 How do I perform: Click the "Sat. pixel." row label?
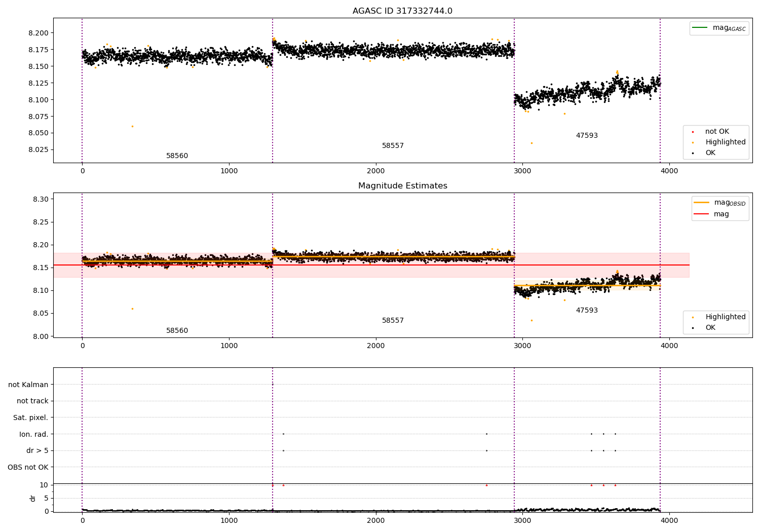[x=30, y=417]
